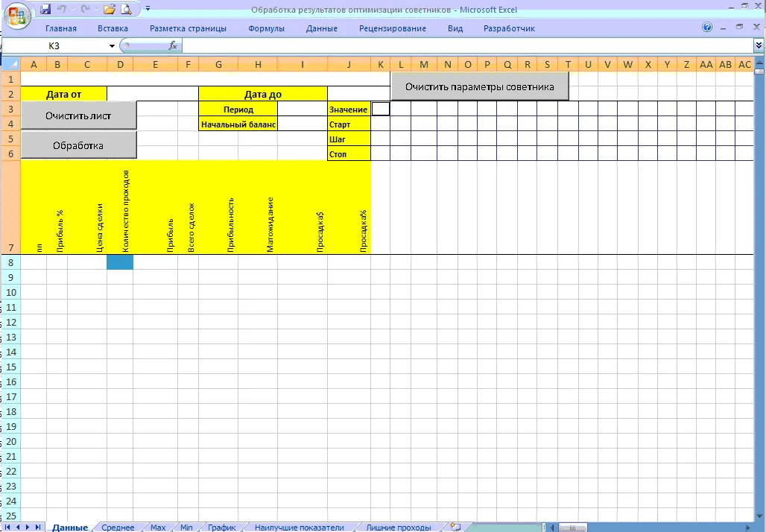
Task: Expand the formula bar with double chevron
Action: pos(759,45)
